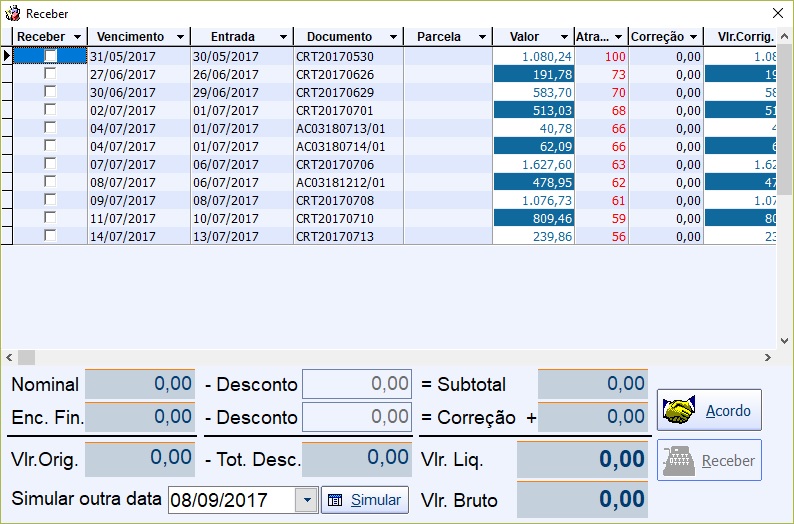Click the Simular button

point(365,500)
